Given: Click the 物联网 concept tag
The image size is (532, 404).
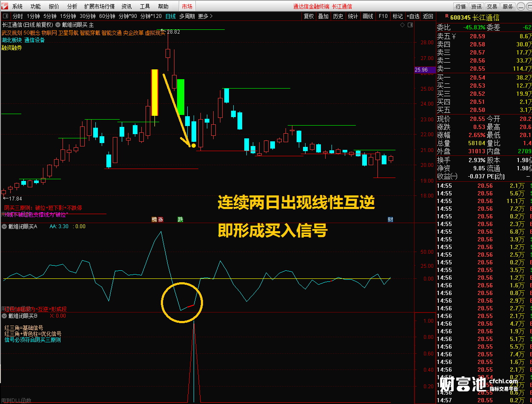Looking at the screenshot, I should 49,33.
